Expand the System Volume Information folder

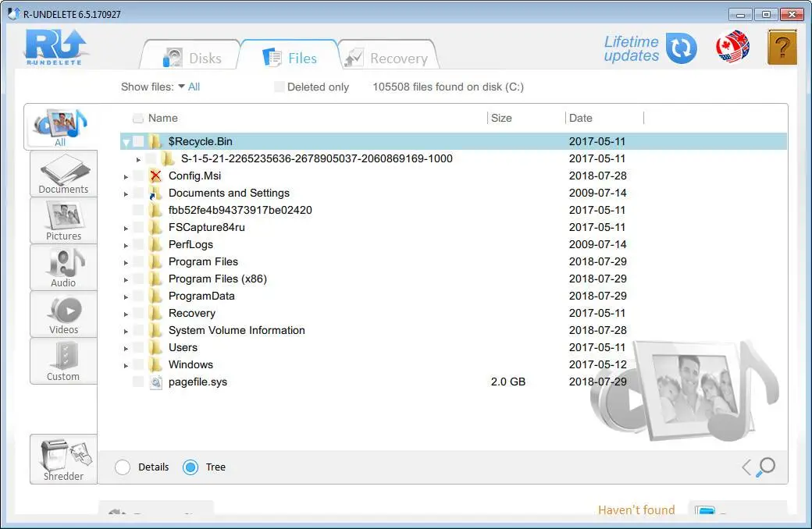coord(126,332)
